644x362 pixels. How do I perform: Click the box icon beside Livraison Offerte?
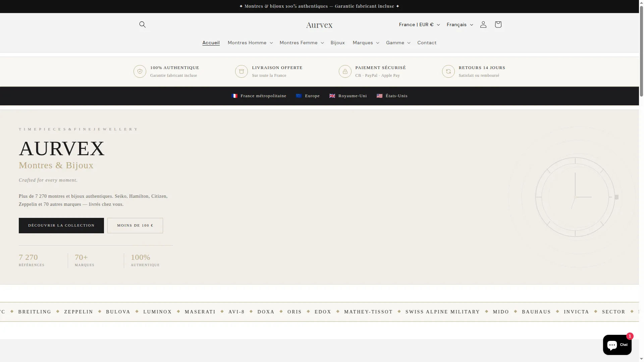[x=241, y=71]
